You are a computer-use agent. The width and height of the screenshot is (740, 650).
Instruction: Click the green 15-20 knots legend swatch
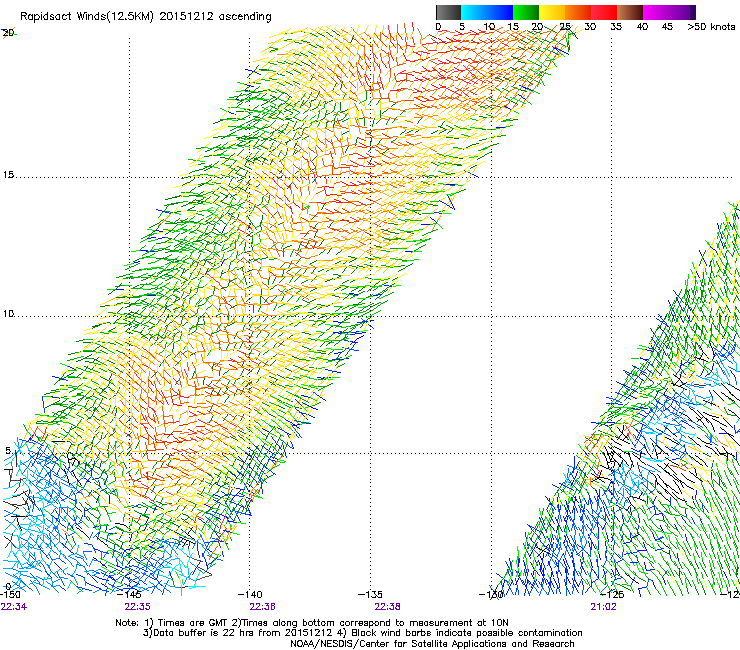(x=526, y=12)
